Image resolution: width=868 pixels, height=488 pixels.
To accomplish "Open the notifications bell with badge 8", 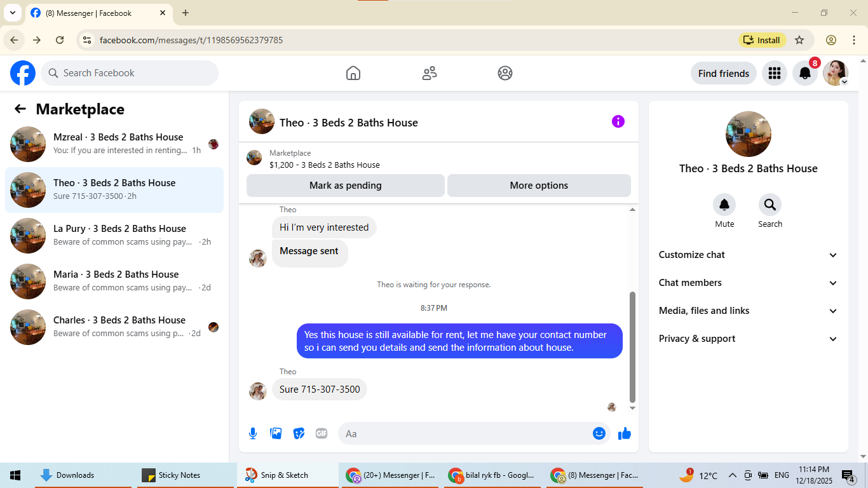I will 805,73.
